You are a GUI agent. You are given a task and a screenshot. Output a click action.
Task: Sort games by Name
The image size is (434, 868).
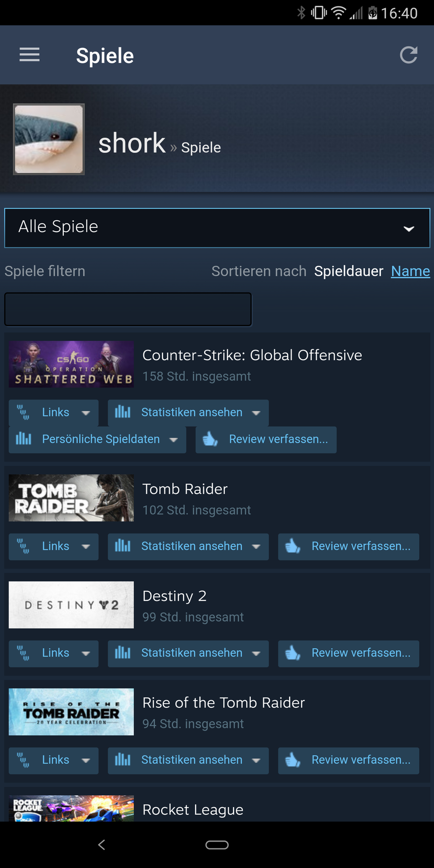click(x=411, y=271)
